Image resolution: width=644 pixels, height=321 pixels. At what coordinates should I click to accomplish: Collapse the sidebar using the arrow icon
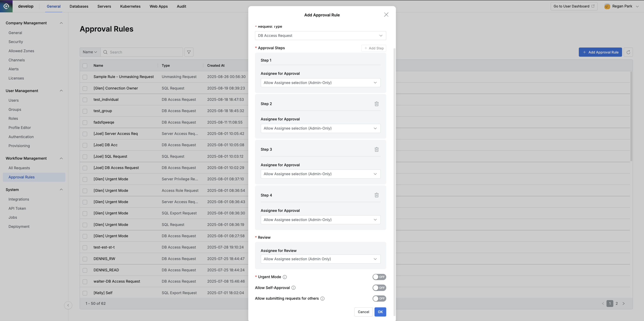tap(68, 305)
